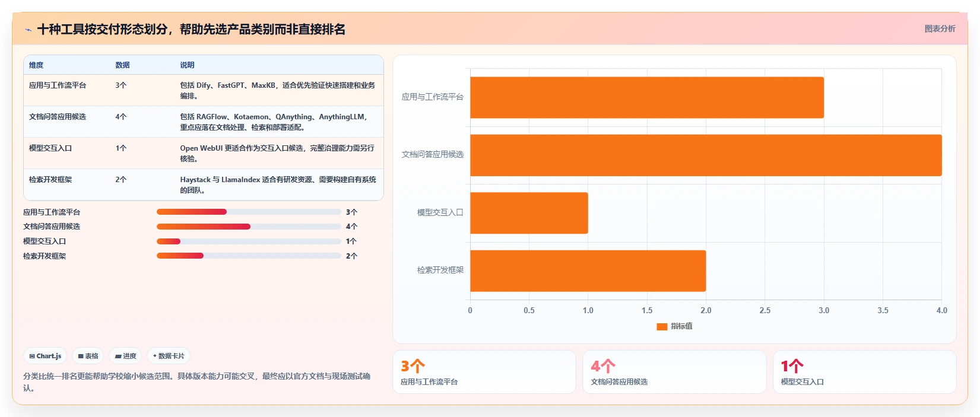Click the 模型交互入口 progress bar
Viewport: 980px width, 417px height.
coord(249,241)
